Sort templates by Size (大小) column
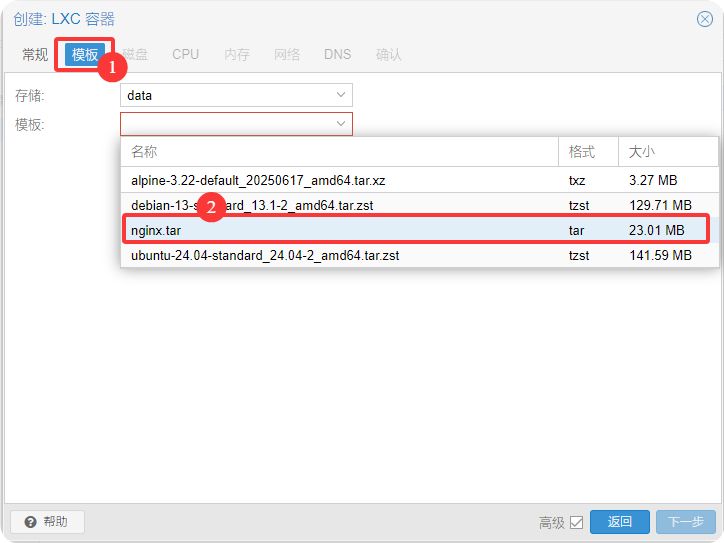 coord(667,152)
